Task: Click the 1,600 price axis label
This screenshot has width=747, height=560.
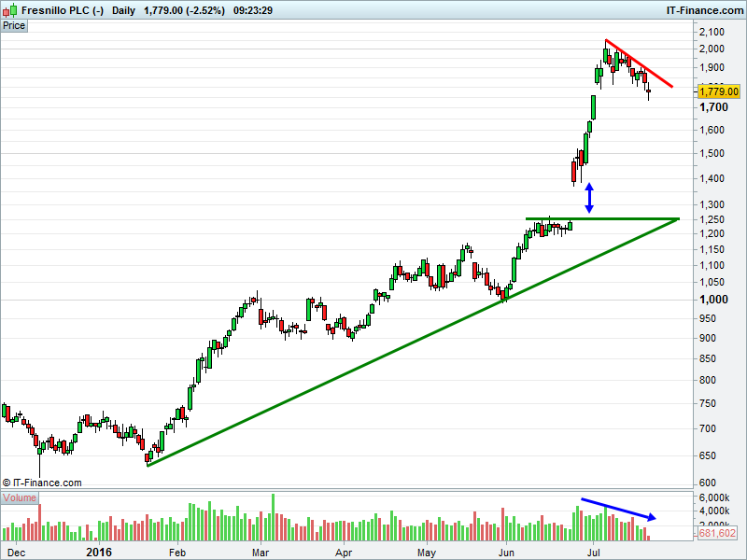Action: pos(712,130)
